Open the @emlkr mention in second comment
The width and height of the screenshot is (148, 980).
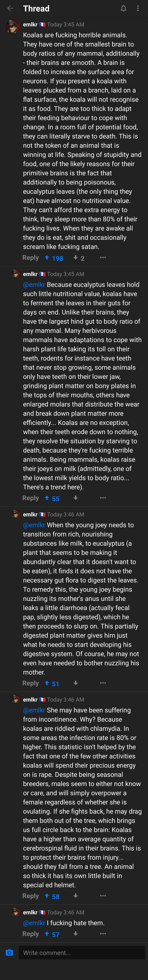coord(34,285)
